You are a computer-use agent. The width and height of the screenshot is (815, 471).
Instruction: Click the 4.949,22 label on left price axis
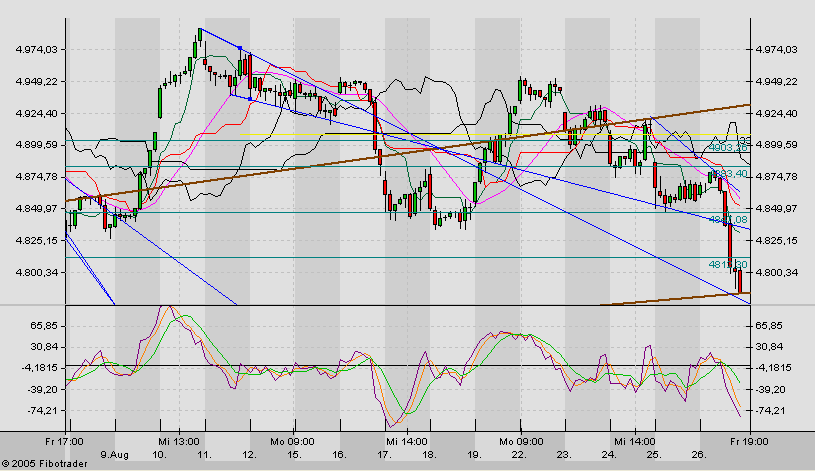[34, 82]
